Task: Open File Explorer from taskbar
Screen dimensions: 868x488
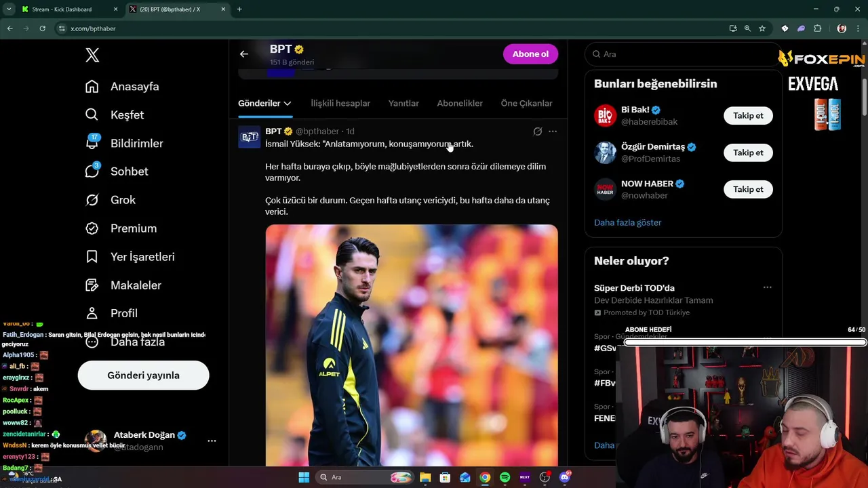Action: pyautogui.click(x=425, y=477)
